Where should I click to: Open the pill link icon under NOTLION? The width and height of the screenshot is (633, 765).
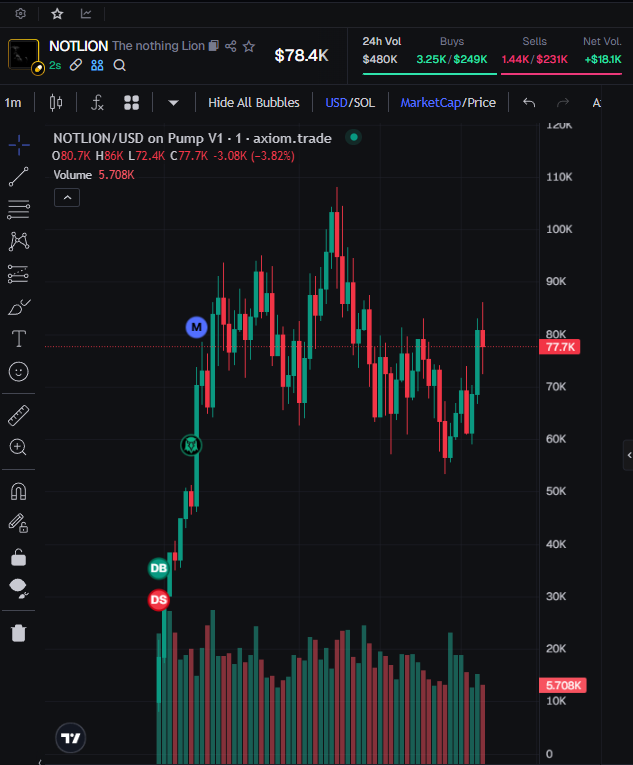76,65
